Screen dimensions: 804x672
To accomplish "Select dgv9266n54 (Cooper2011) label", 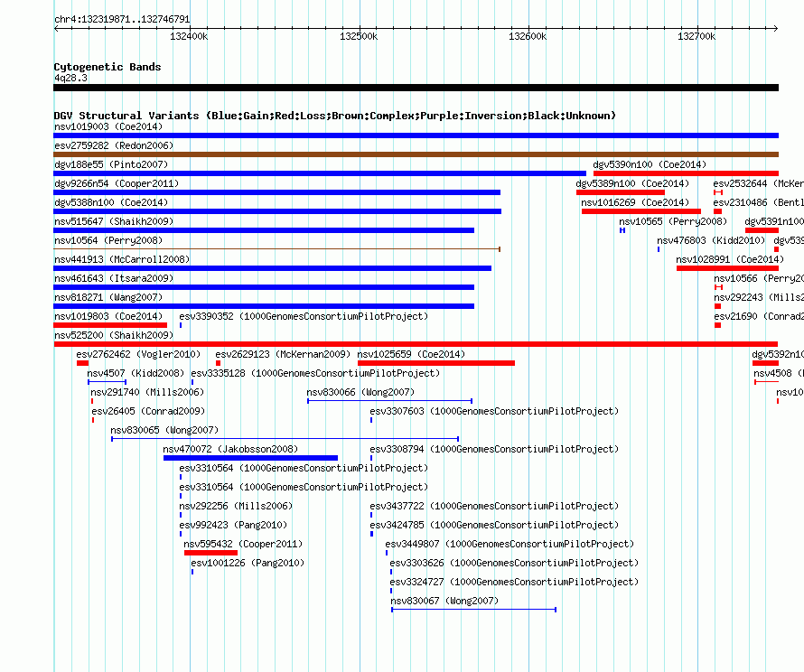I will [x=117, y=183].
